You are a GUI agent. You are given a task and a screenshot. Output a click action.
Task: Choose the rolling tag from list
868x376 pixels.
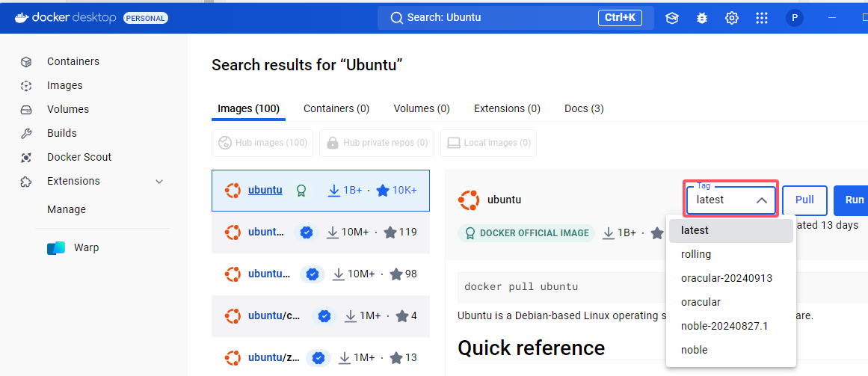[x=696, y=254]
